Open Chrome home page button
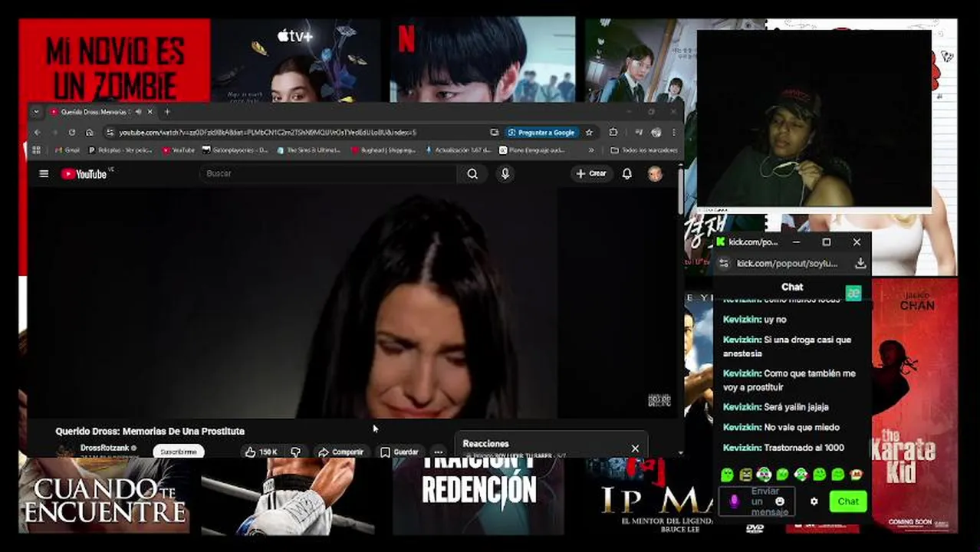The image size is (980, 552). point(90,133)
